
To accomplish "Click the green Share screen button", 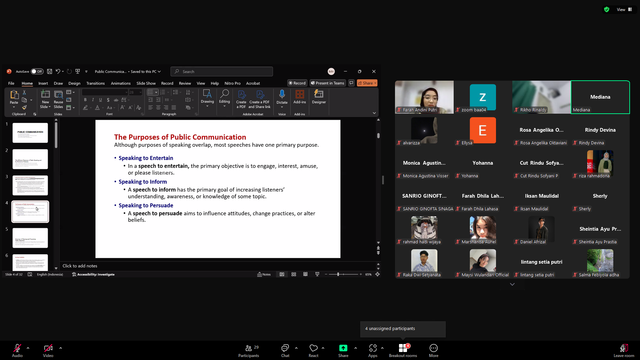I will pyautogui.click(x=343, y=350).
